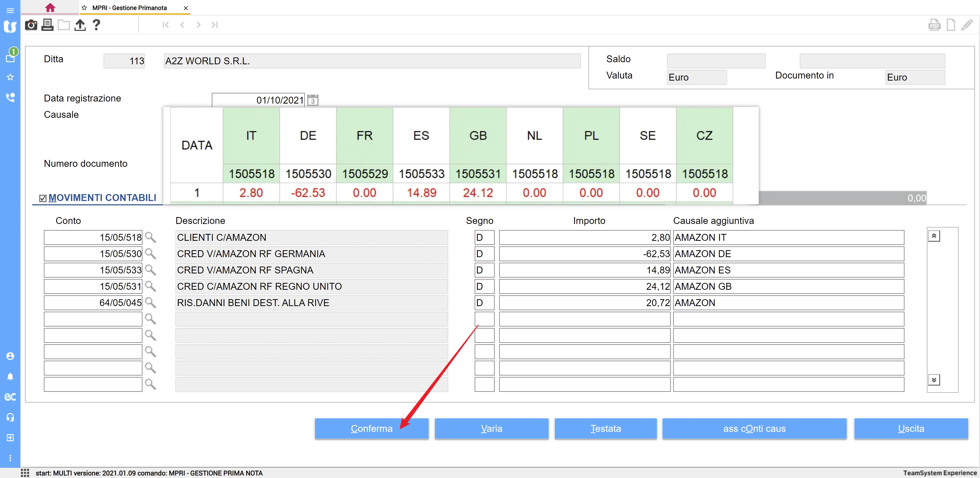This screenshot has height=478, width=980.
Task: Click the notifications bell in sidebar
Action: click(x=10, y=376)
